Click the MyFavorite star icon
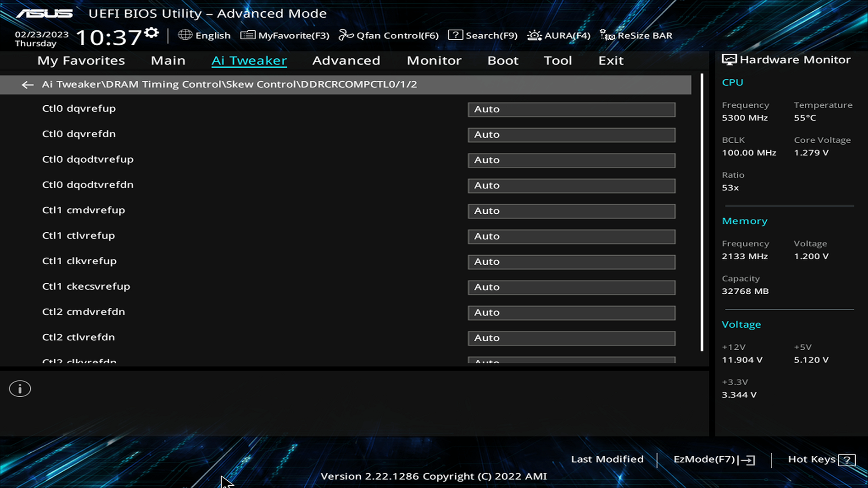This screenshot has width=868, height=488. (x=247, y=35)
